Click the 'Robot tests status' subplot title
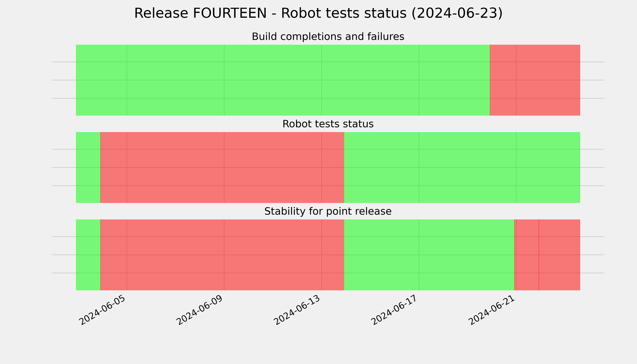The height and width of the screenshot is (364, 637). (328, 124)
